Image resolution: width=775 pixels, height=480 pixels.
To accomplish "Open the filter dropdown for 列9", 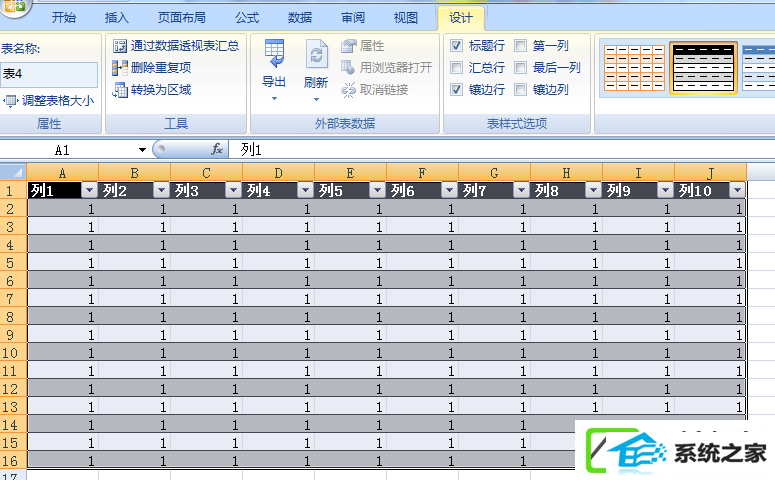I will click(665, 190).
